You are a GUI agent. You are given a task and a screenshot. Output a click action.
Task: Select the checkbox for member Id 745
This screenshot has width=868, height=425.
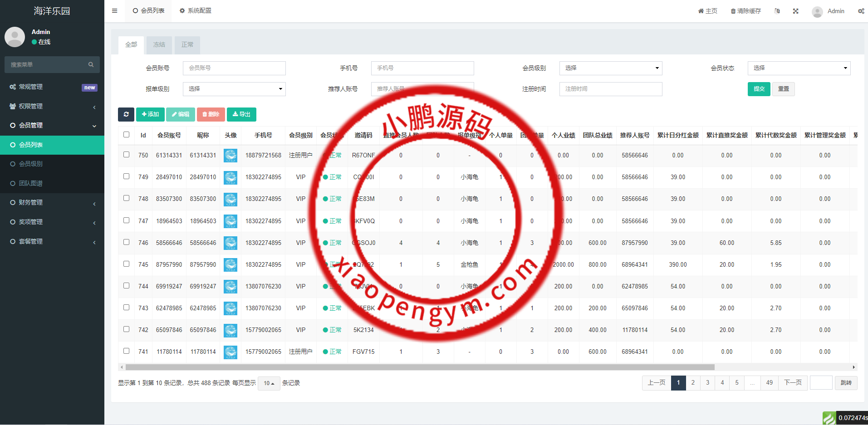click(x=126, y=264)
